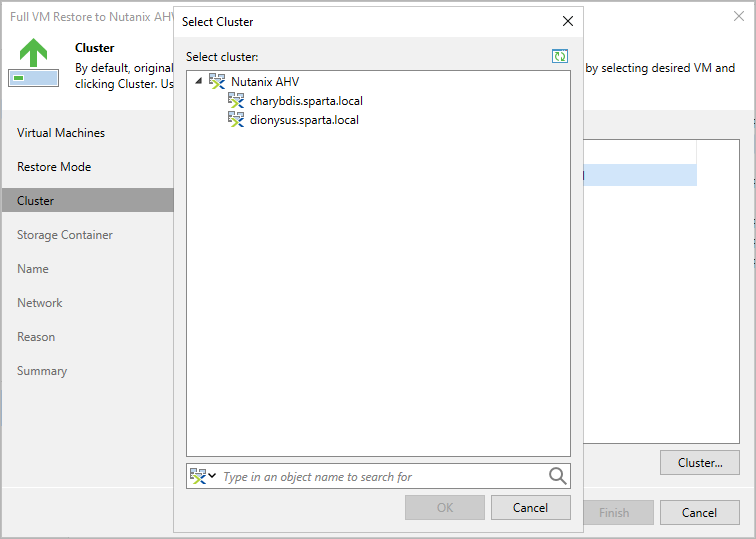The width and height of the screenshot is (756, 539).
Task: Click the magnifier search icon
Action: 557,476
